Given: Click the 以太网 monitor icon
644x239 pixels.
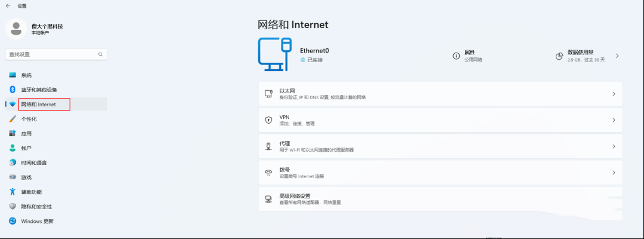Looking at the screenshot, I should [x=268, y=94].
